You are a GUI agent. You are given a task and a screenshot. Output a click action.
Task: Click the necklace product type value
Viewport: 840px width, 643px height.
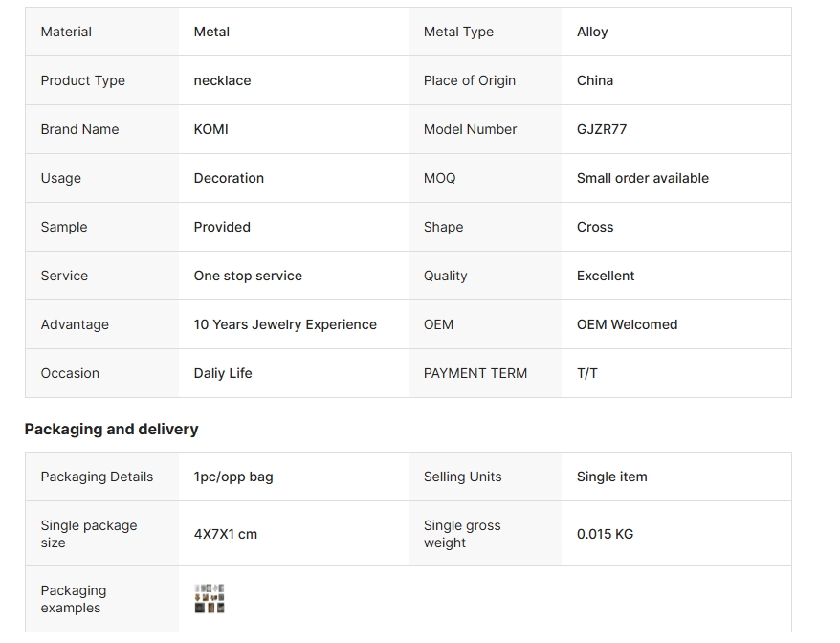point(222,80)
